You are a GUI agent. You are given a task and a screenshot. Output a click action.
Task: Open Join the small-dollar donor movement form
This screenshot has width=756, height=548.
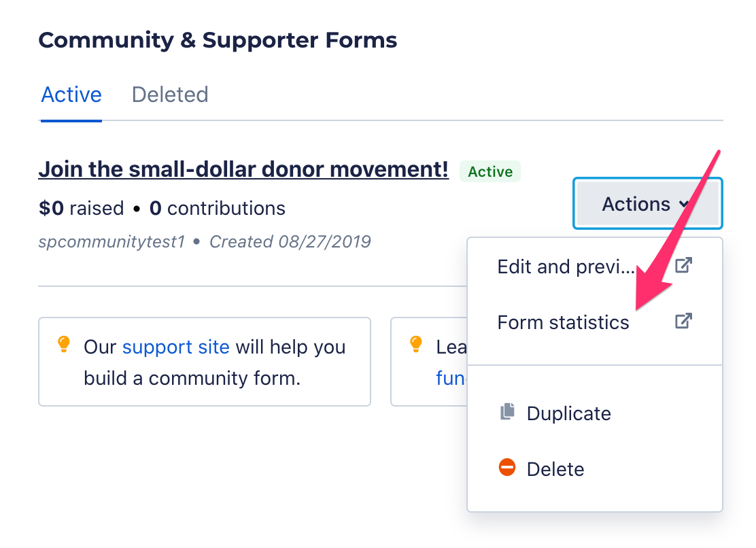(x=243, y=170)
